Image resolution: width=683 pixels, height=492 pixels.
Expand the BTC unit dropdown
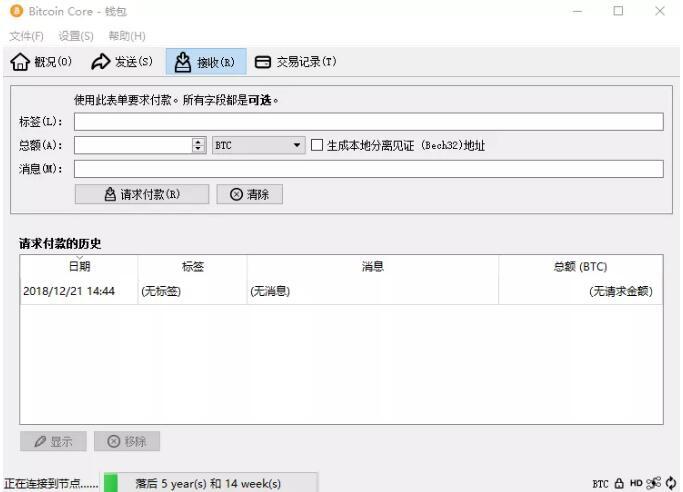tap(258, 145)
